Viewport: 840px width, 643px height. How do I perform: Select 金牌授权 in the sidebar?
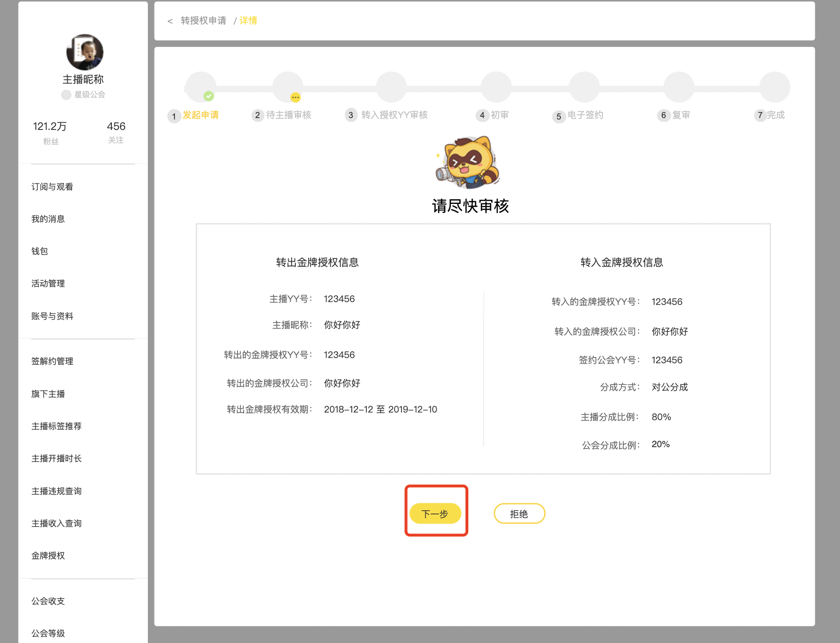pos(48,556)
